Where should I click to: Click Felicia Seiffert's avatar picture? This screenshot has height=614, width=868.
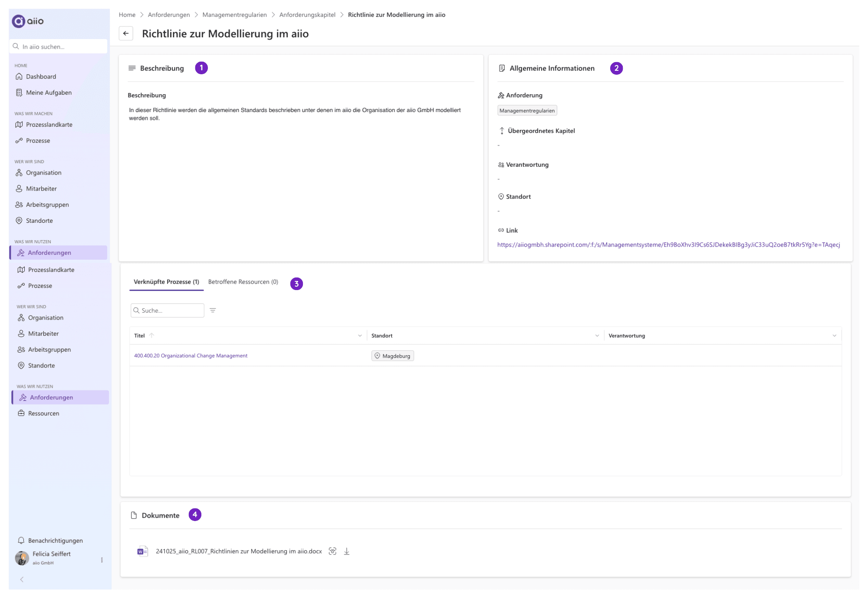click(22, 558)
